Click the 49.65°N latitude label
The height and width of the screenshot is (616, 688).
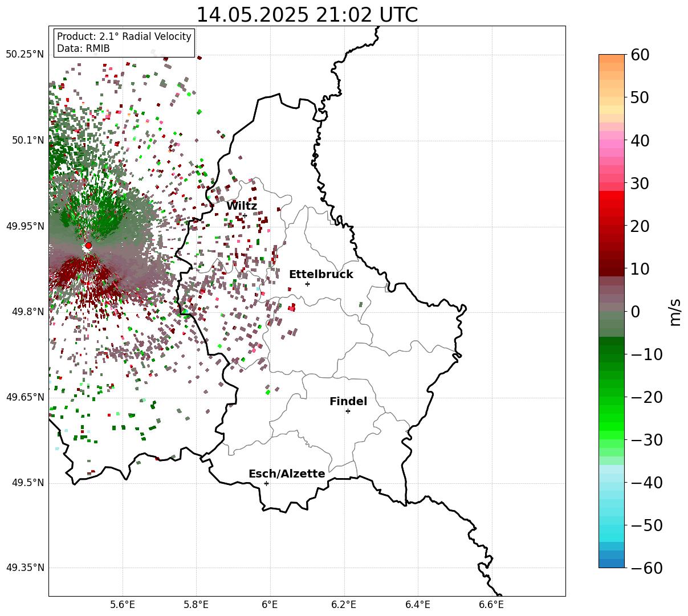point(25,397)
